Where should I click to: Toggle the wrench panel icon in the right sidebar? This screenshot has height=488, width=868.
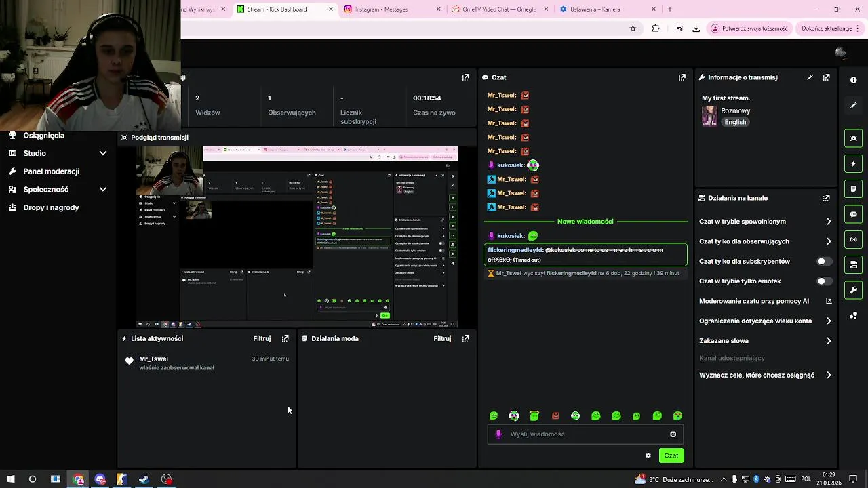[853, 290]
